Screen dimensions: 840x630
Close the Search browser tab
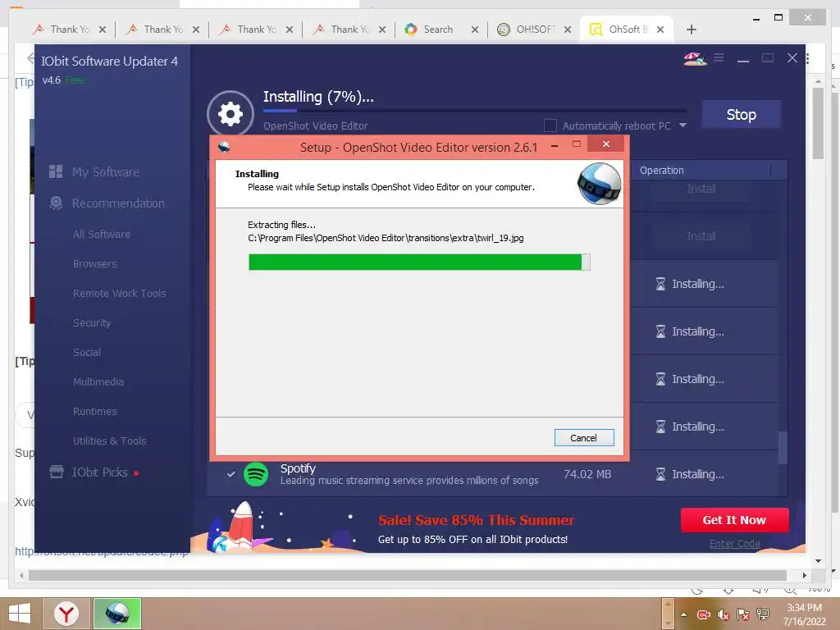click(475, 30)
